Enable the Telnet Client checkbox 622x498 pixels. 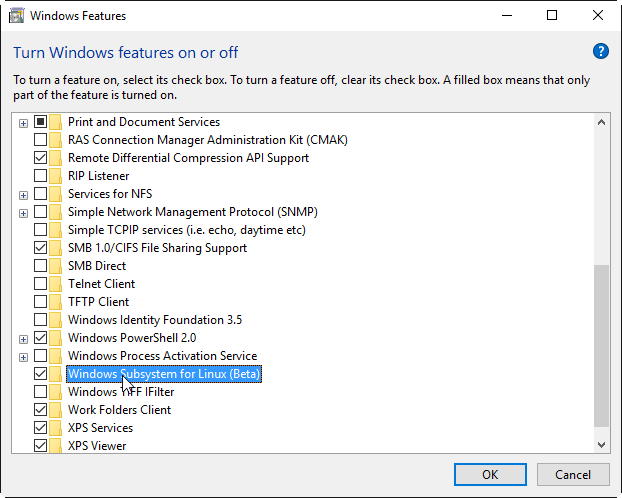point(40,284)
